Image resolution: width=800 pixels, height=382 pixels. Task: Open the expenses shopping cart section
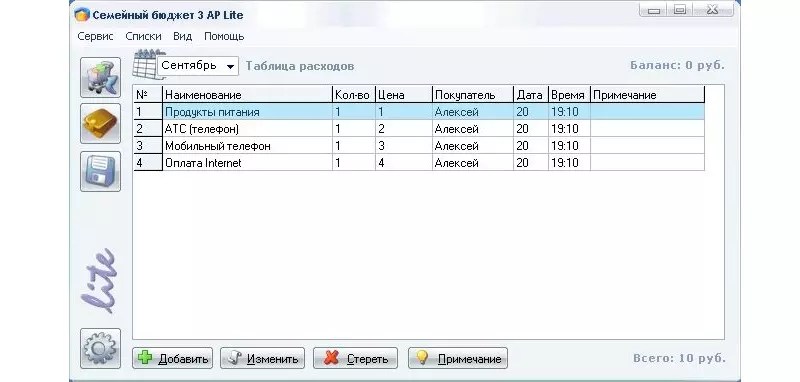(x=101, y=78)
